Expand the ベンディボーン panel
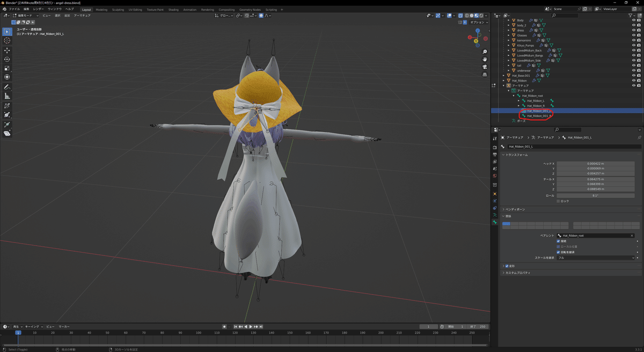644x352 pixels. tap(514, 209)
